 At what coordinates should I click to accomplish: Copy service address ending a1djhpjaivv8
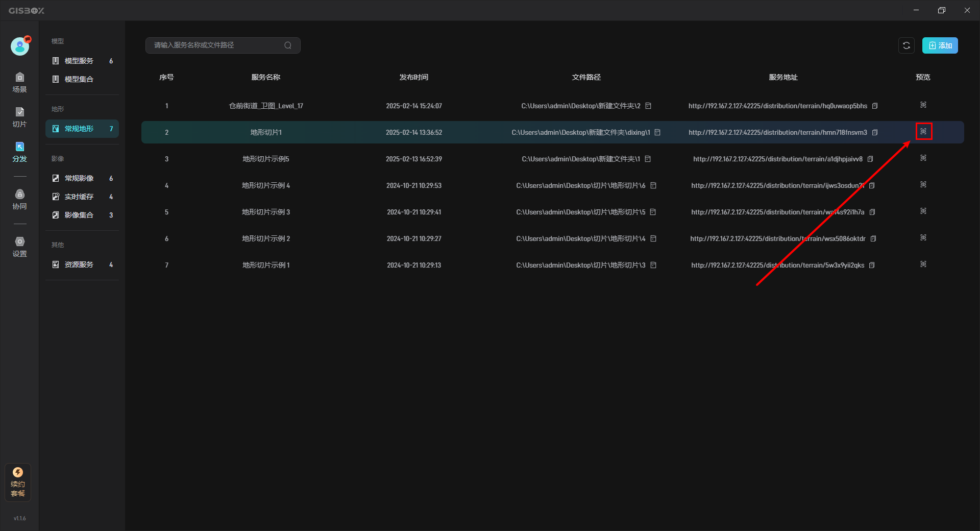tap(870, 159)
